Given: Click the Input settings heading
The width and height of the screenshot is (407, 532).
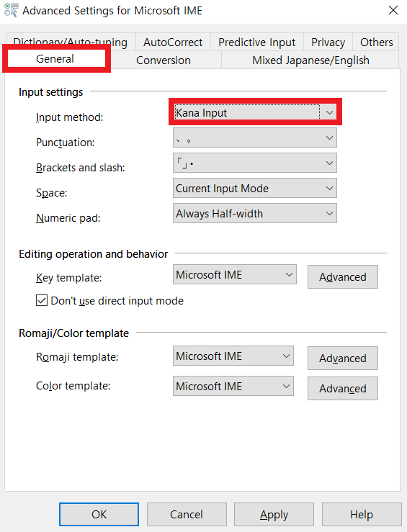Looking at the screenshot, I should 51,92.
